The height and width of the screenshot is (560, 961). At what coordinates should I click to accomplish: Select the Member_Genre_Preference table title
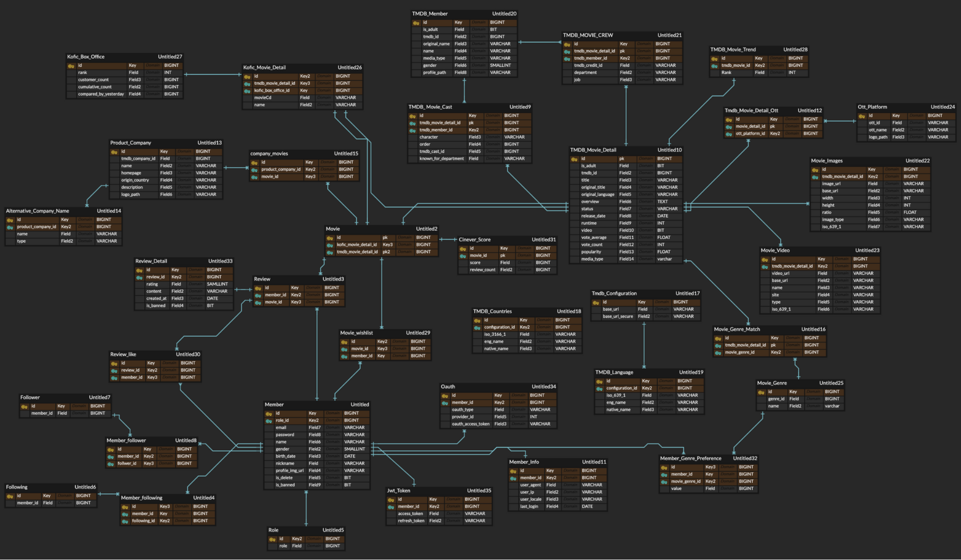(690, 459)
